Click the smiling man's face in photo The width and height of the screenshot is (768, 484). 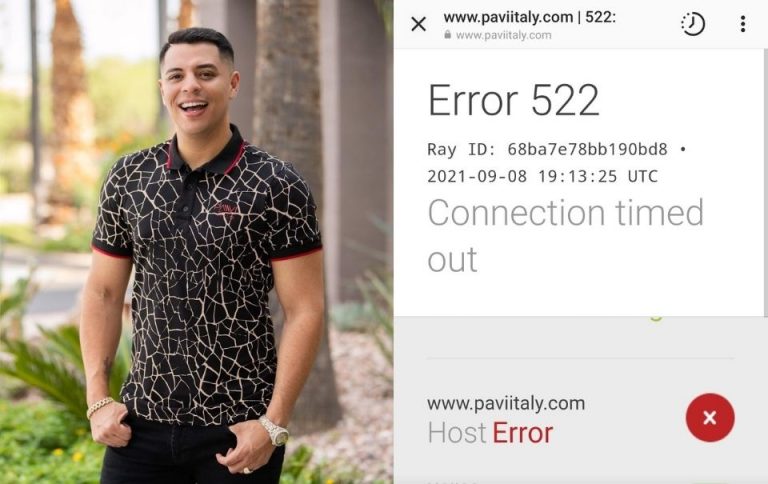click(x=197, y=84)
